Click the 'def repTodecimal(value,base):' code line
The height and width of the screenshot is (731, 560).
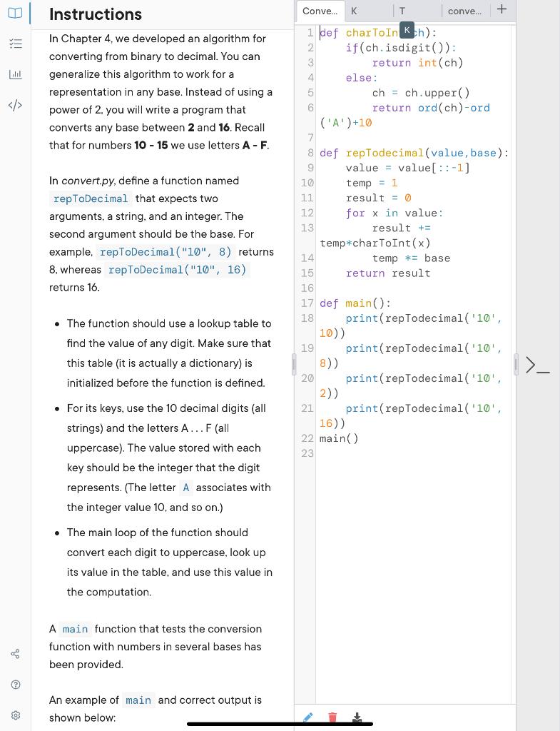click(414, 153)
